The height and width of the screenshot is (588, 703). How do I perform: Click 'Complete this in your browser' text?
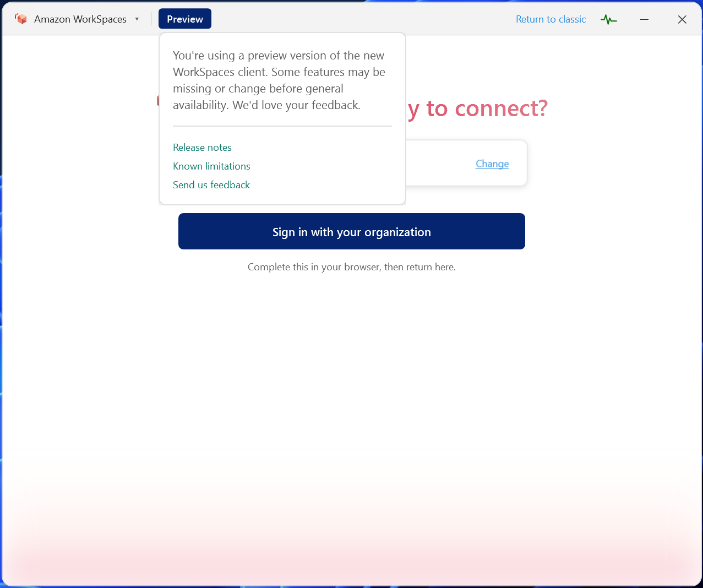pyautogui.click(x=352, y=267)
